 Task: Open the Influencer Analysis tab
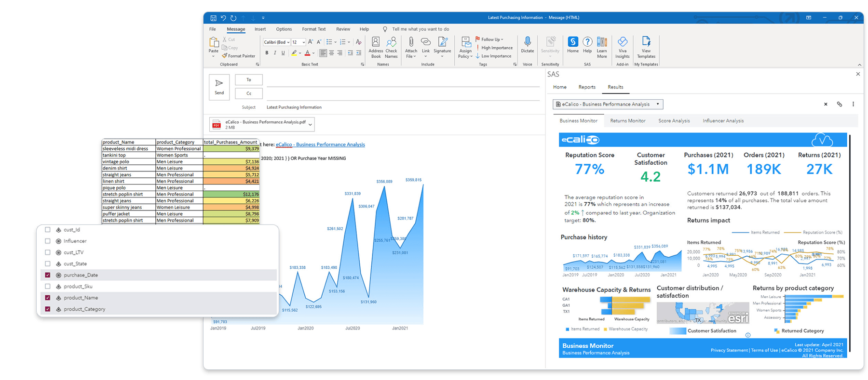pyautogui.click(x=723, y=121)
